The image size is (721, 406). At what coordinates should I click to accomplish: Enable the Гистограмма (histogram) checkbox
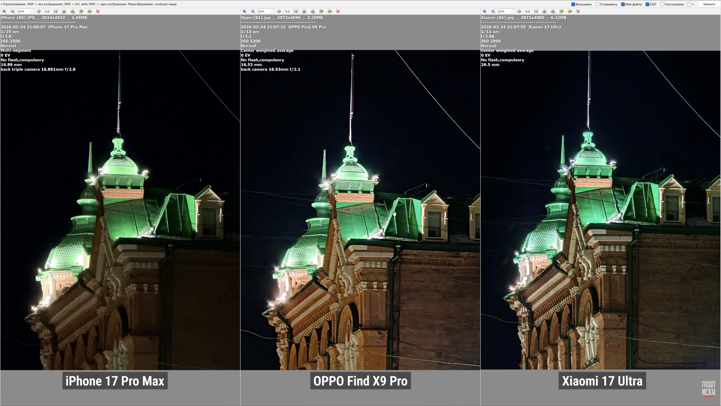[662, 4]
